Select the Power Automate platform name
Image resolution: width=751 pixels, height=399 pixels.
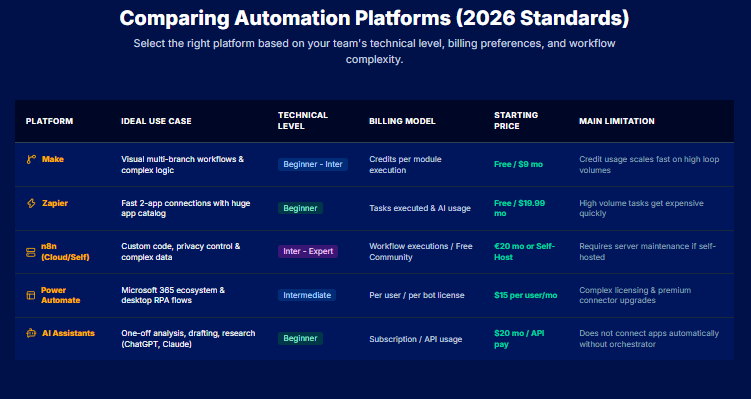60,295
